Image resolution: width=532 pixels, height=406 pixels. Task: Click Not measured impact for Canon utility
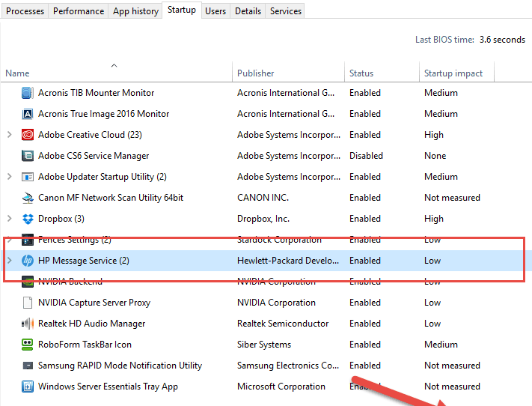tap(452, 198)
